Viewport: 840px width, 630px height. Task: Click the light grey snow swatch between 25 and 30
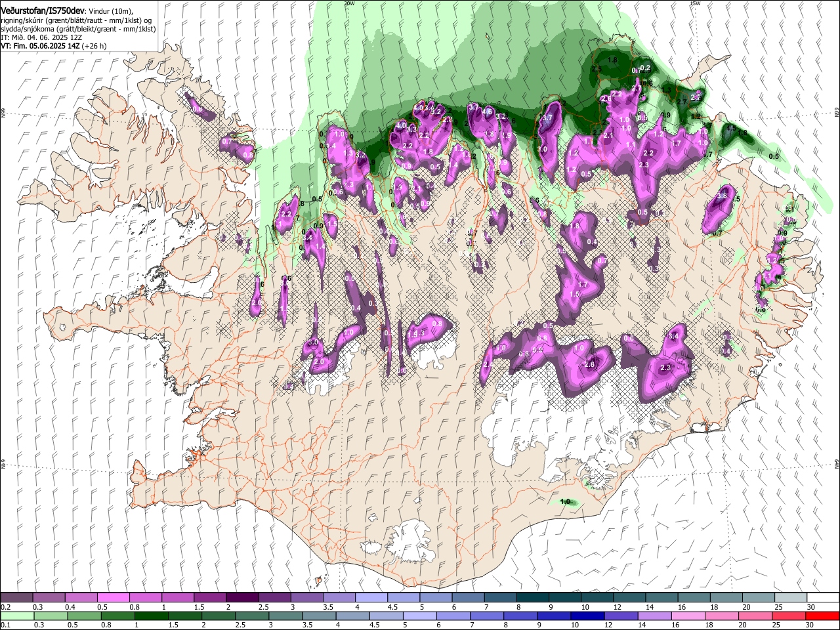pyautogui.click(x=789, y=598)
